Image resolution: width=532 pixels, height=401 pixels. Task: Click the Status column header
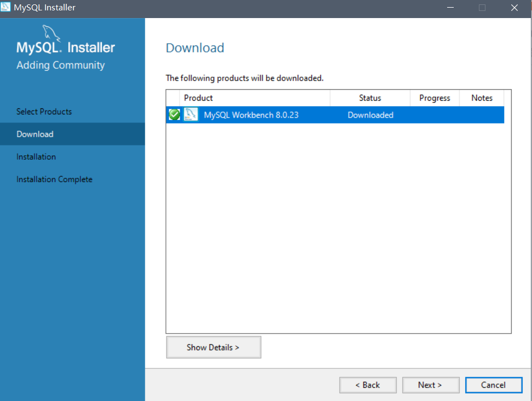370,98
